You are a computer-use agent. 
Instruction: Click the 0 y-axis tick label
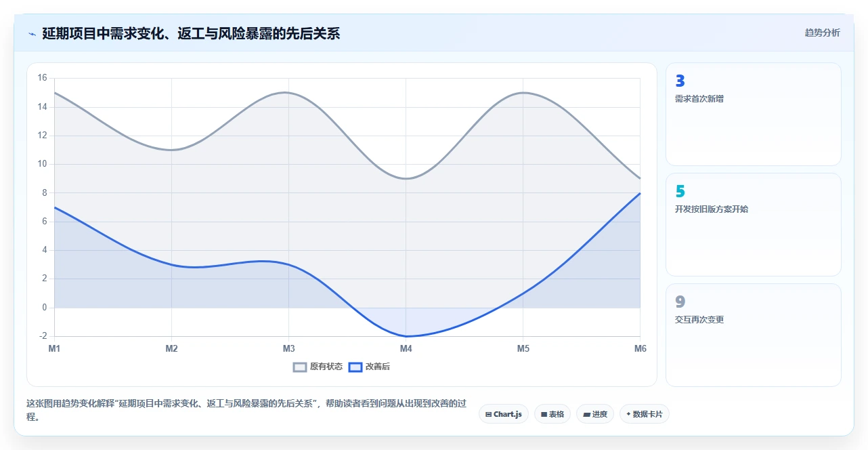click(45, 308)
